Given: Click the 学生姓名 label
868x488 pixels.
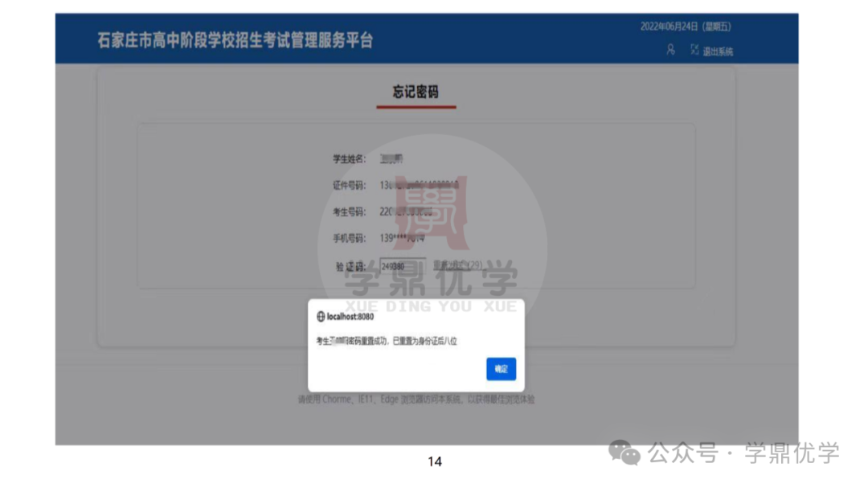Looking at the screenshot, I should pyautogui.click(x=349, y=159).
